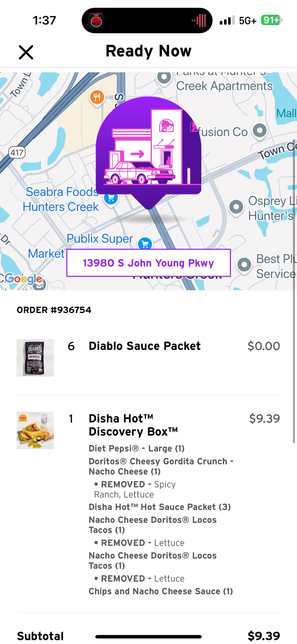
Task: Tap the battery indicator in status bar
Action: point(271,20)
